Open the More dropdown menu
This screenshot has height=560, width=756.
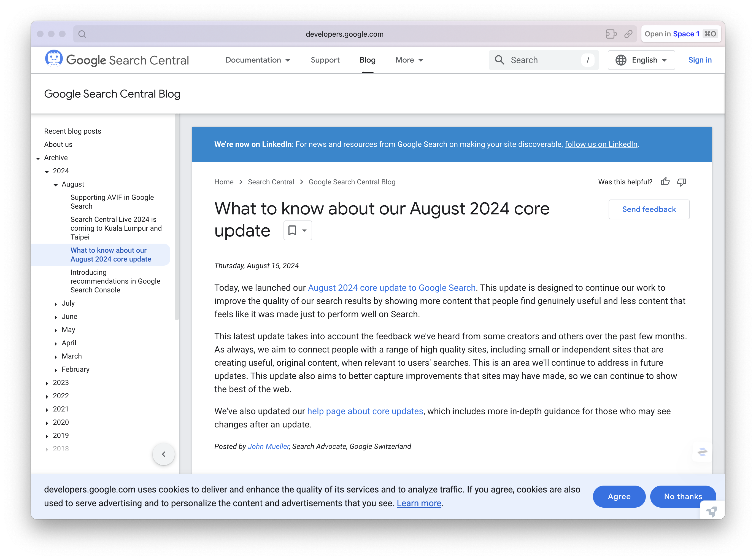409,60
